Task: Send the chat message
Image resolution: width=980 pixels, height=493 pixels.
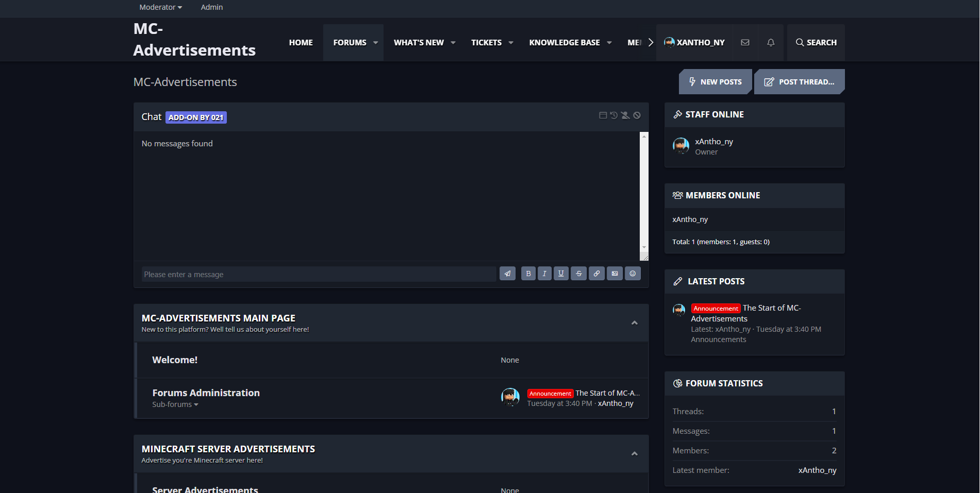Action: click(507, 274)
